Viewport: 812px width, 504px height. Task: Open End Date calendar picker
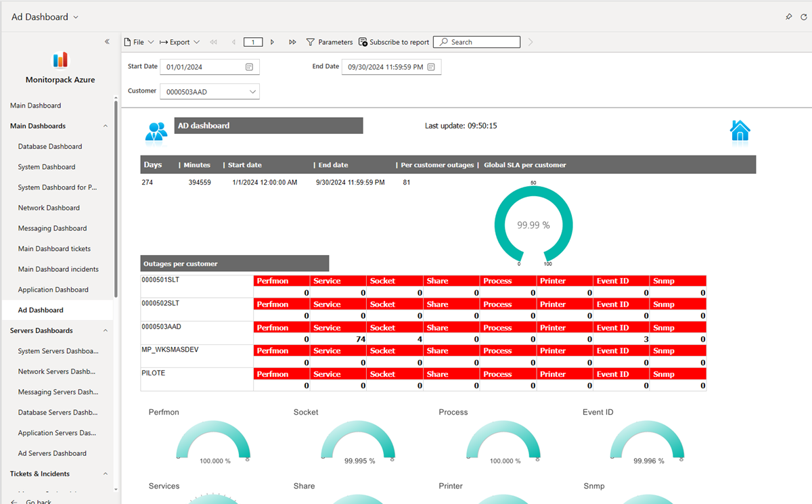pyautogui.click(x=430, y=67)
